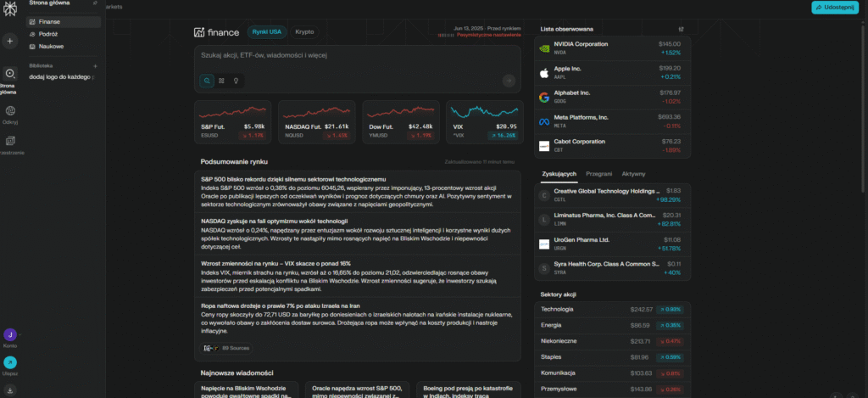Open the Dow Fut. chart card
868x398 pixels.
click(x=401, y=121)
